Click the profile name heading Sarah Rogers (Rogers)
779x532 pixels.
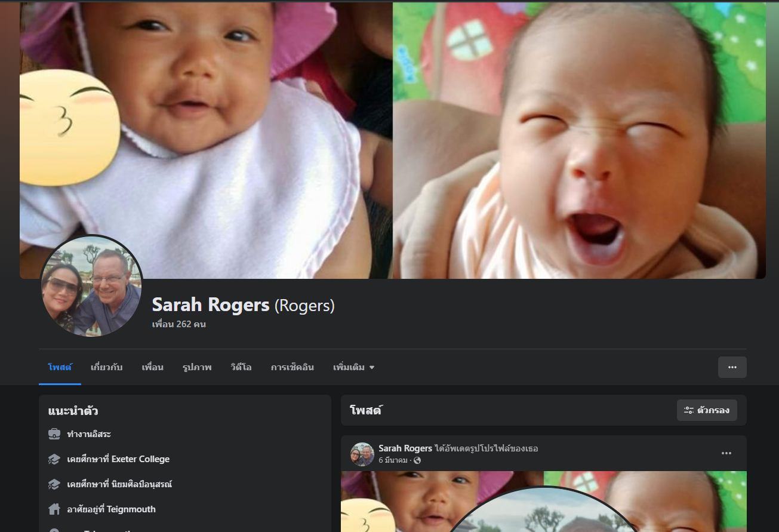coord(244,305)
